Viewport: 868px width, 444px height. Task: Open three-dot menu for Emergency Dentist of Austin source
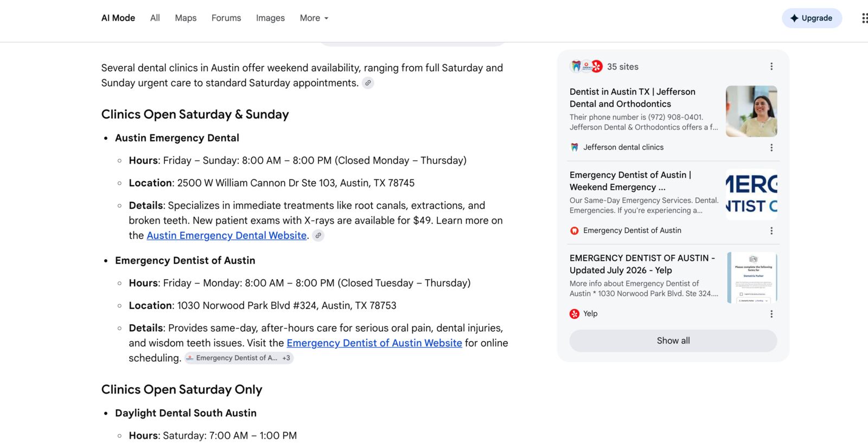pos(771,230)
